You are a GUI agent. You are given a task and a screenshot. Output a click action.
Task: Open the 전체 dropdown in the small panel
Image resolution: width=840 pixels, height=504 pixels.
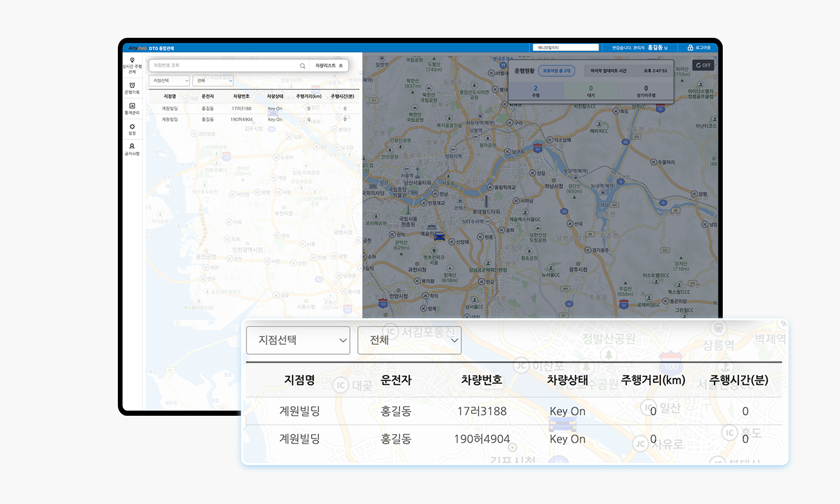pyautogui.click(x=213, y=81)
